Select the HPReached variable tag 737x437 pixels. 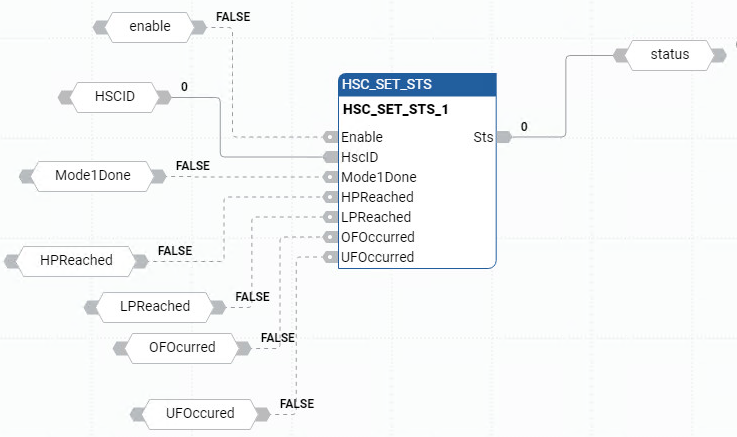[76, 261]
